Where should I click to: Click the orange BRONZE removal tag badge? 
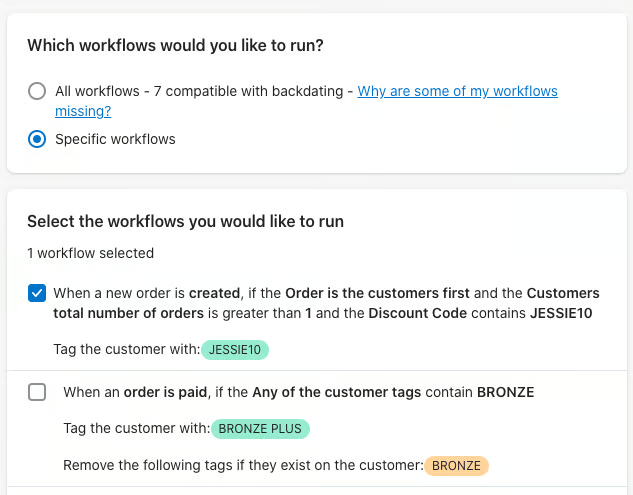point(456,466)
